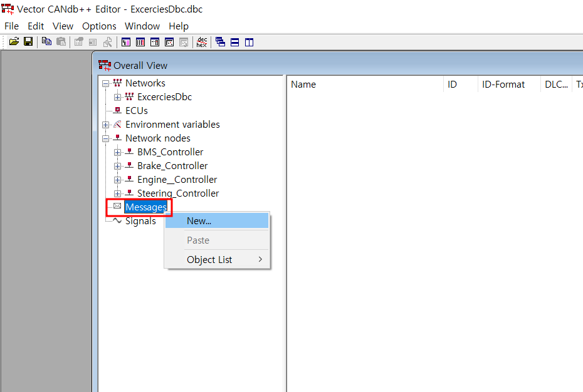583x392 pixels.
Task: Click the ExcerciesDbc network icon
Action: [129, 96]
